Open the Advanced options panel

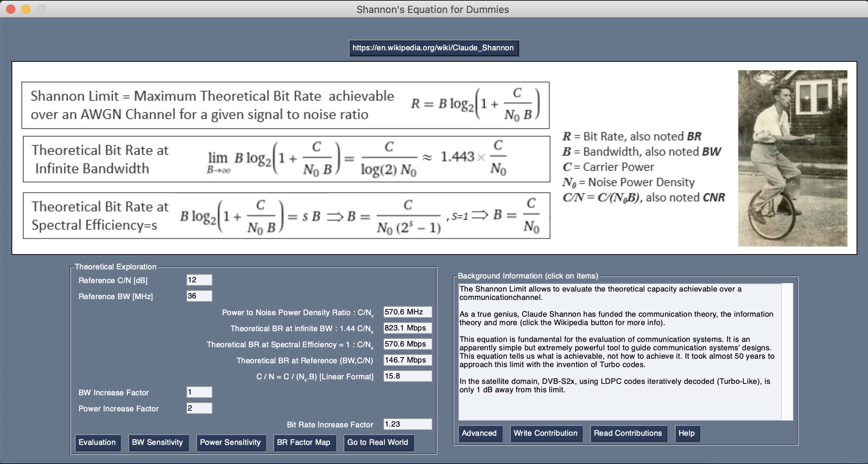[x=480, y=433]
